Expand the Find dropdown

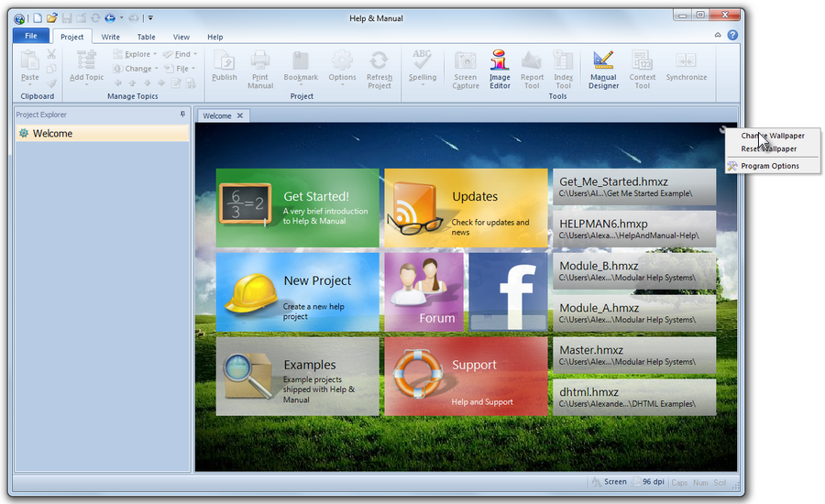tap(195, 54)
